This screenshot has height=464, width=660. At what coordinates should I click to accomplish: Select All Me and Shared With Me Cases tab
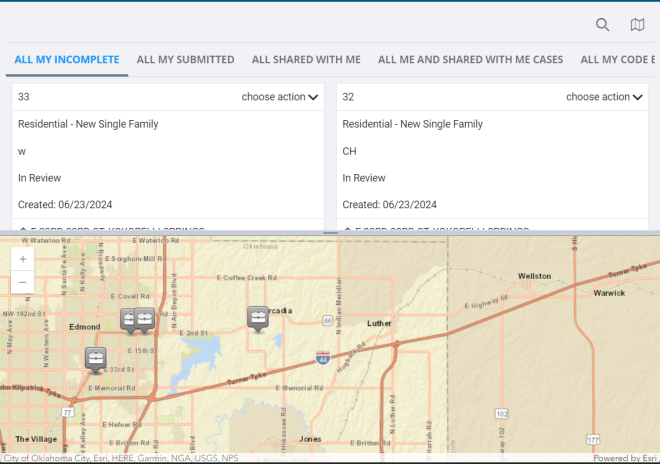click(470, 60)
